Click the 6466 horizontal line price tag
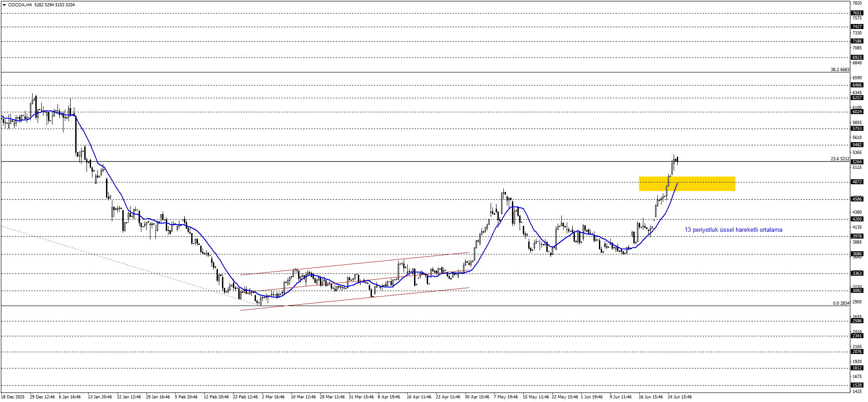This screenshot has height=402, width=868. 857,85
